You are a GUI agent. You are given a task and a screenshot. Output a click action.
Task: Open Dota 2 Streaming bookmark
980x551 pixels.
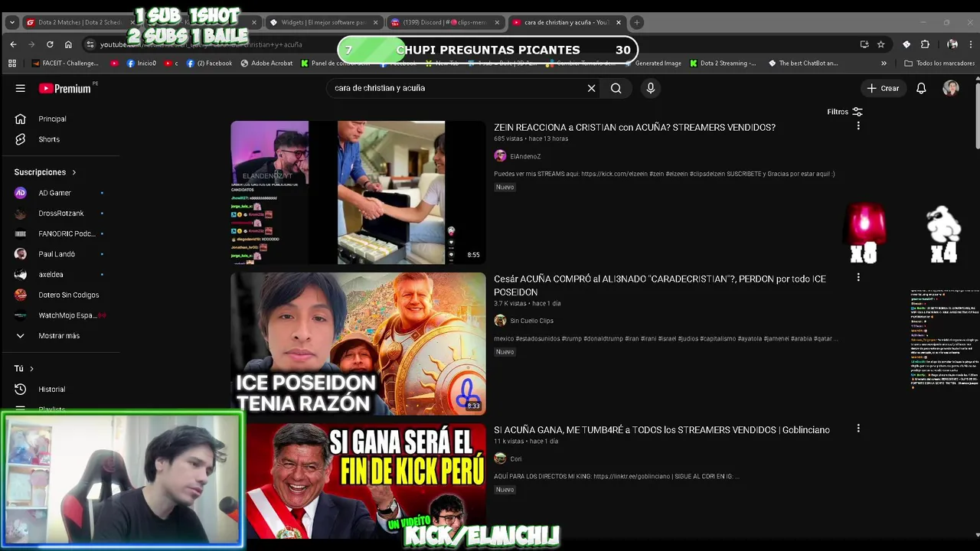pos(721,64)
